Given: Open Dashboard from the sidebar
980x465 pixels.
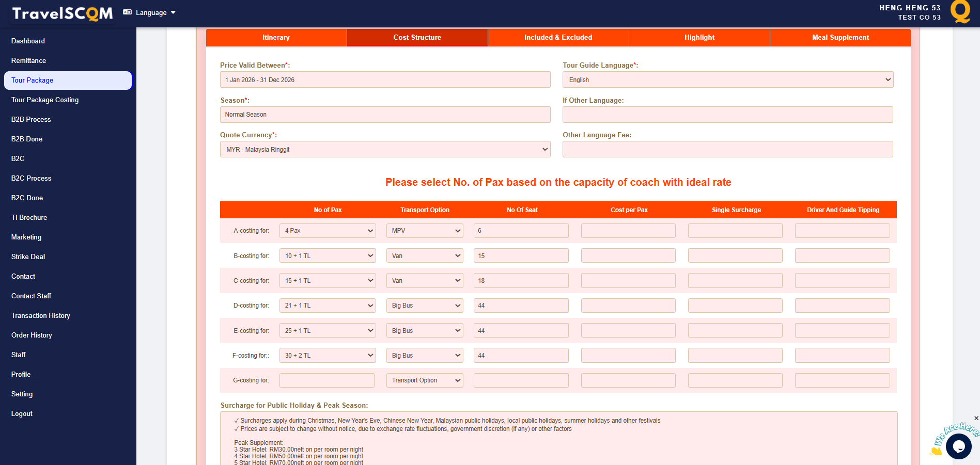Looking at the screenshot, I should 28,41.
